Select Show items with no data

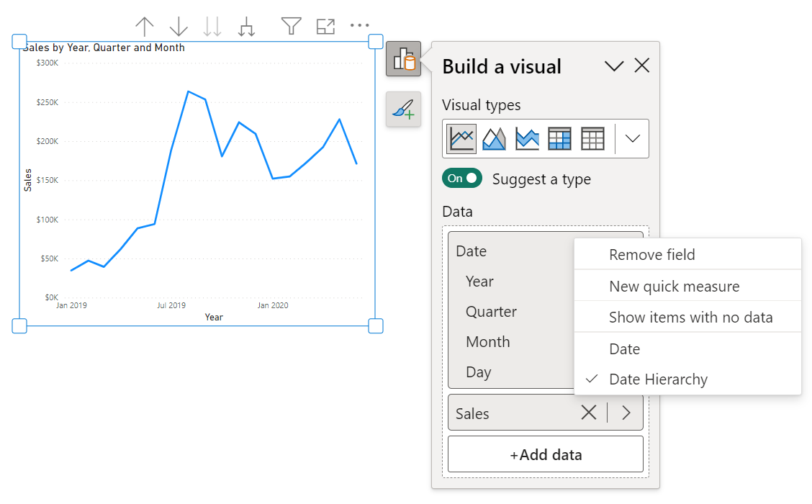pyautogui.click(x=687, y=317)
